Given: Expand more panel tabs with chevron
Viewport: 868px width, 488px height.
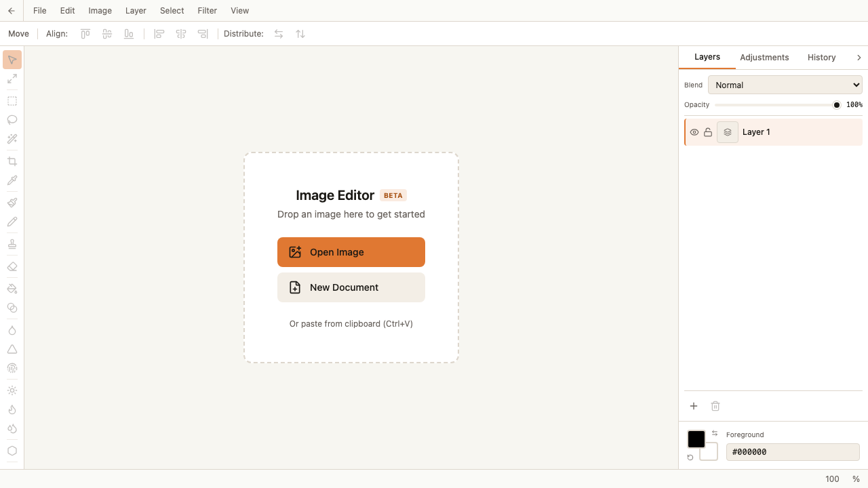Looking at the screenshot, I should 859,58.
